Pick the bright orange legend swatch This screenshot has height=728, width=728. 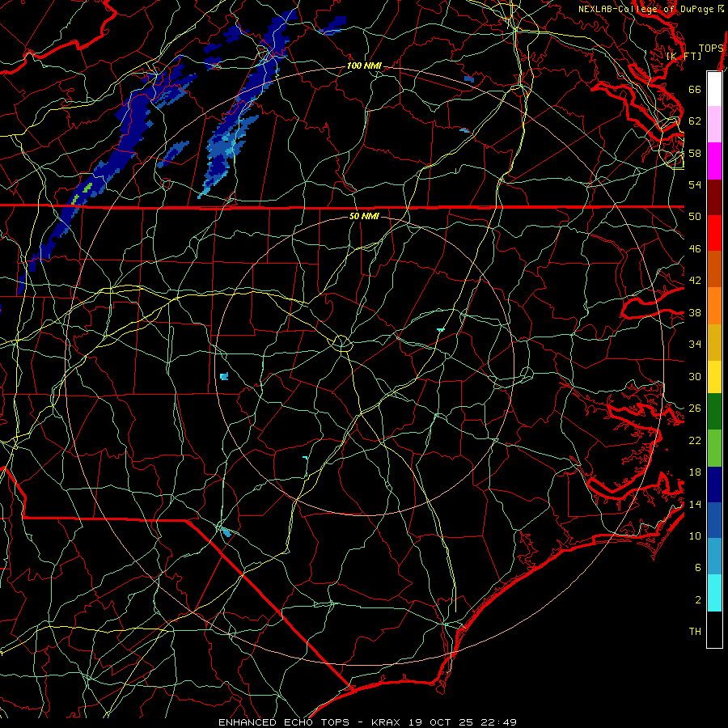point(714,306)
